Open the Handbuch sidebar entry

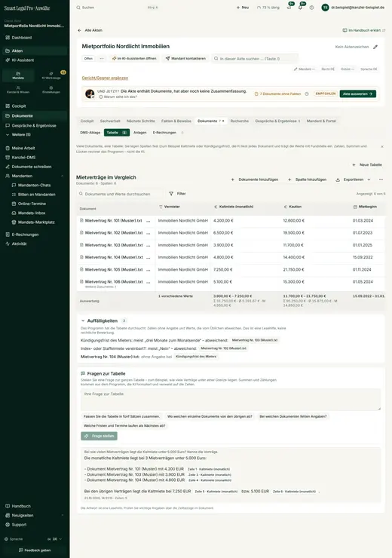click(x=21, y=506)
